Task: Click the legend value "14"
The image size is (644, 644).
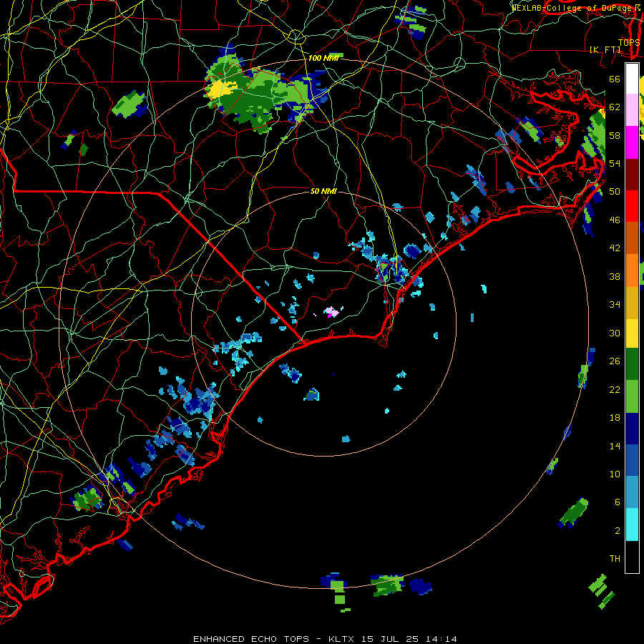Action: 615,446
